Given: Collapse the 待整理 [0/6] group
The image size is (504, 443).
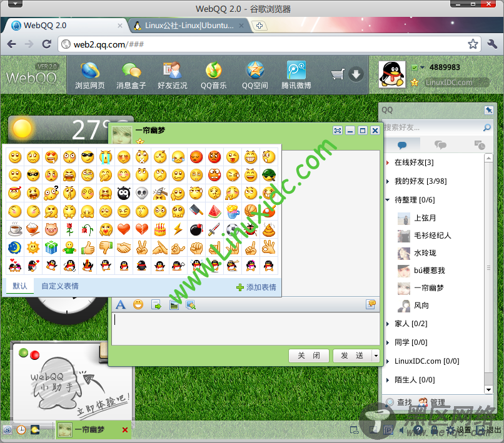Looking at the screenshot, I should pos(388,200).
